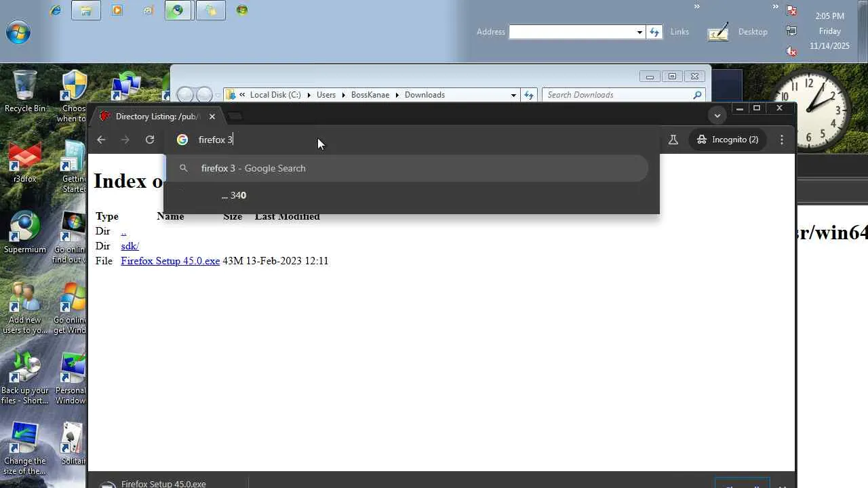
Task: Click the muted volume tray icon
Action: 791,51
